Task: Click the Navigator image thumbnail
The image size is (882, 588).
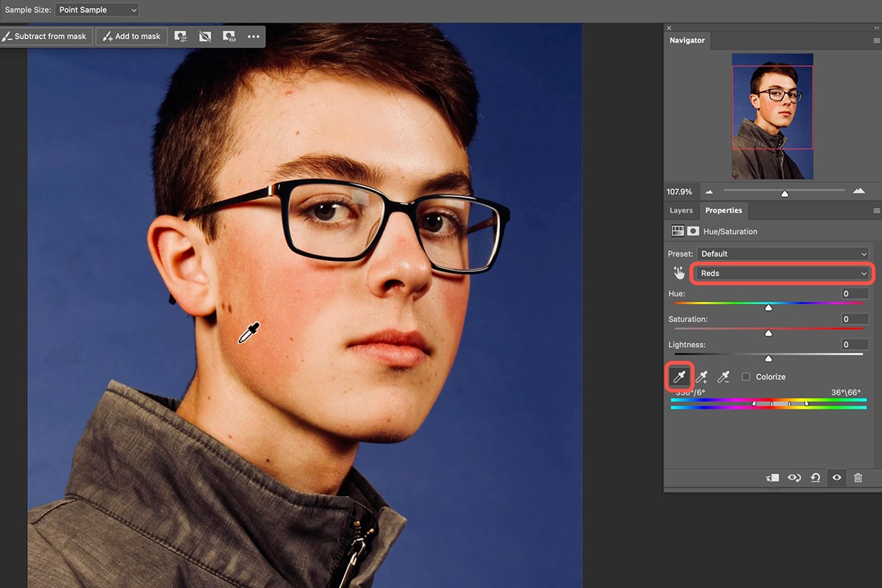Action: pyautogui.click(x=772, y=116)
